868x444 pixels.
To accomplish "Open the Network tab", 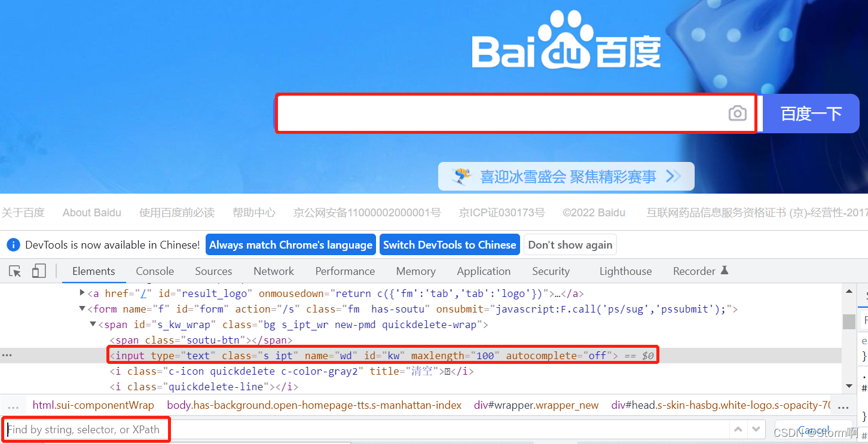I will [274, 271].
